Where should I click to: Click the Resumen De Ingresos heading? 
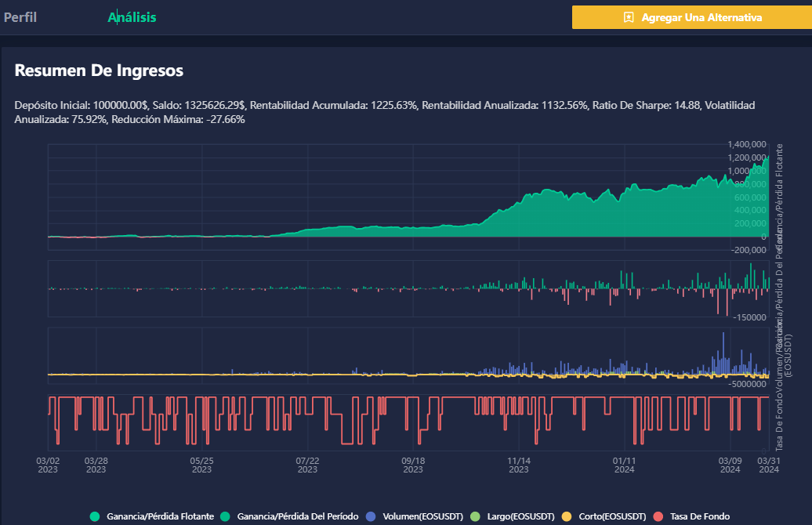click(99, 71)
